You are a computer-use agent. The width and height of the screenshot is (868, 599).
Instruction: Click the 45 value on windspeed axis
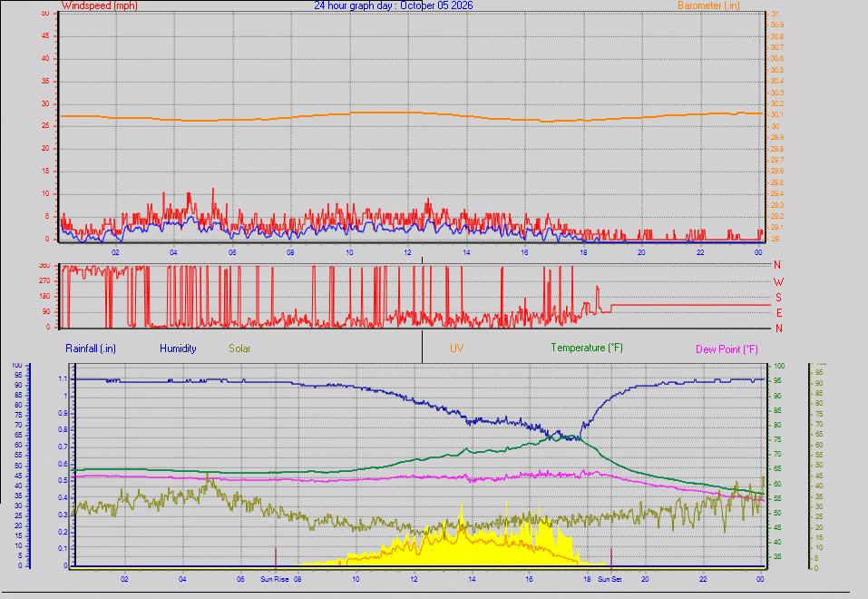pos(45,35)
